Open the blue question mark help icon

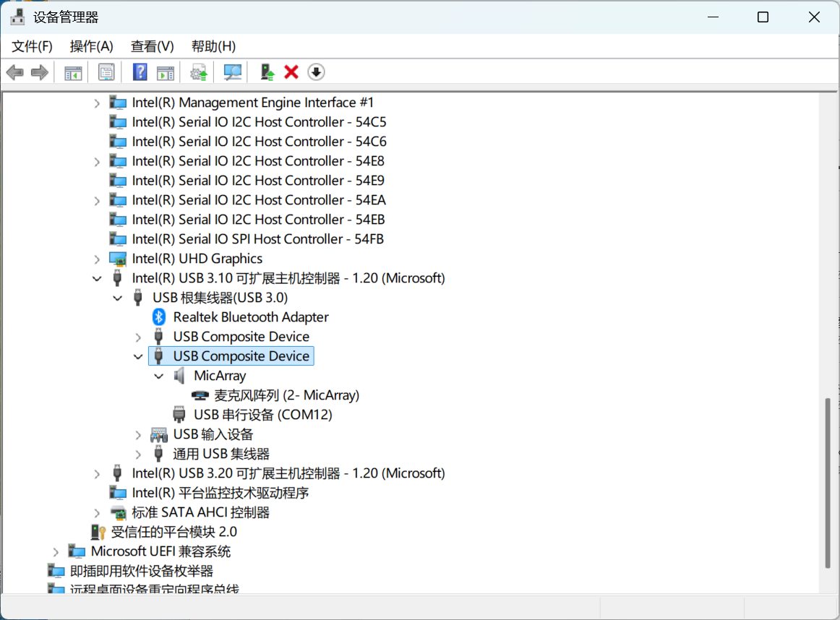point(140,72)
